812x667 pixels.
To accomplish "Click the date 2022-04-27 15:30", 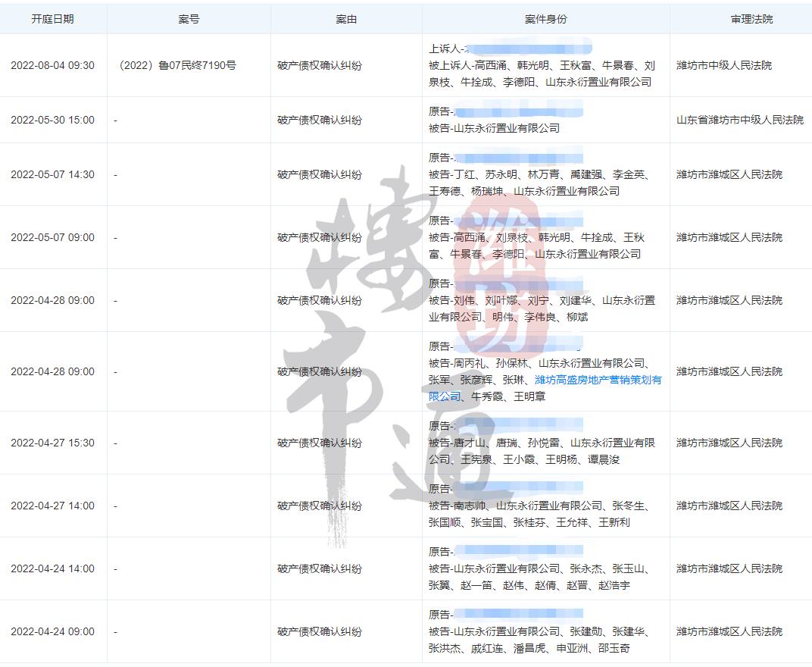I will [x=52, y=443].
